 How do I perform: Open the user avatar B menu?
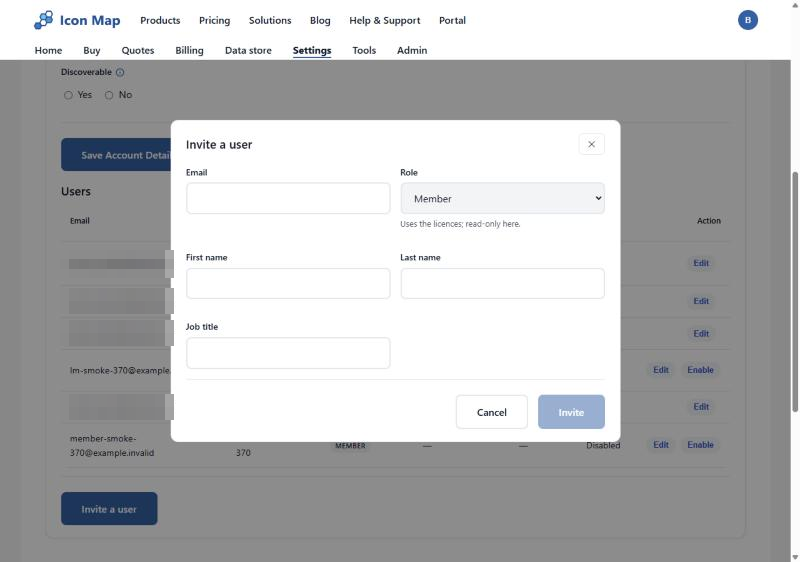pos(747,20)
